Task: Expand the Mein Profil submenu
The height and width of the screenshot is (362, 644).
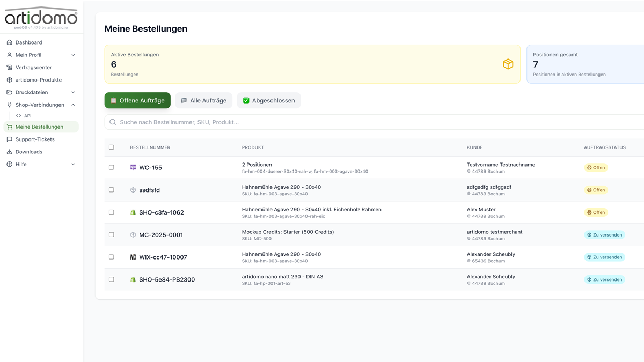Action: tap(73, 55)
